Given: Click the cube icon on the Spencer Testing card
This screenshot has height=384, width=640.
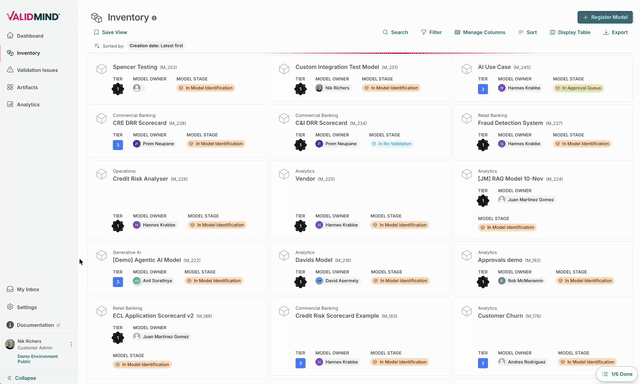Looking at the screenshot, I should tap(102, 69).
